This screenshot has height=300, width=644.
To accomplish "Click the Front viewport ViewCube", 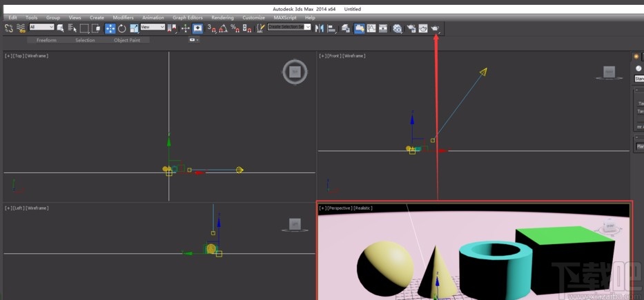I will (609, 72).
